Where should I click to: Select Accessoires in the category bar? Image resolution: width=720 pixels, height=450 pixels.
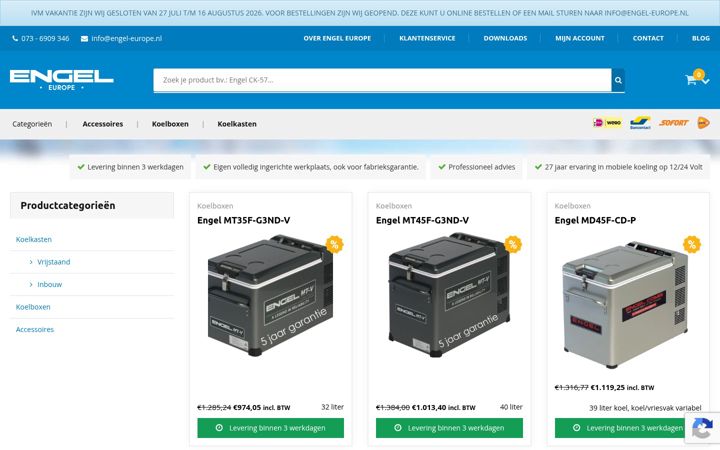pos(103,124)
